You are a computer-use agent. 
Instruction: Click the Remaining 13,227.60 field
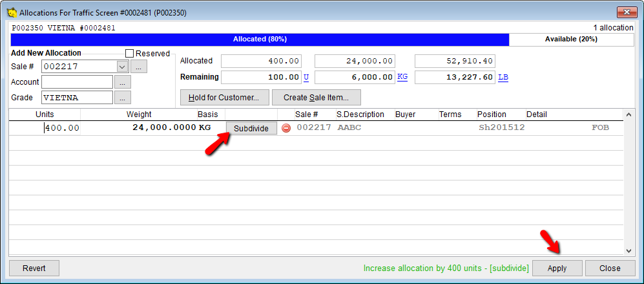pos(455,77)
